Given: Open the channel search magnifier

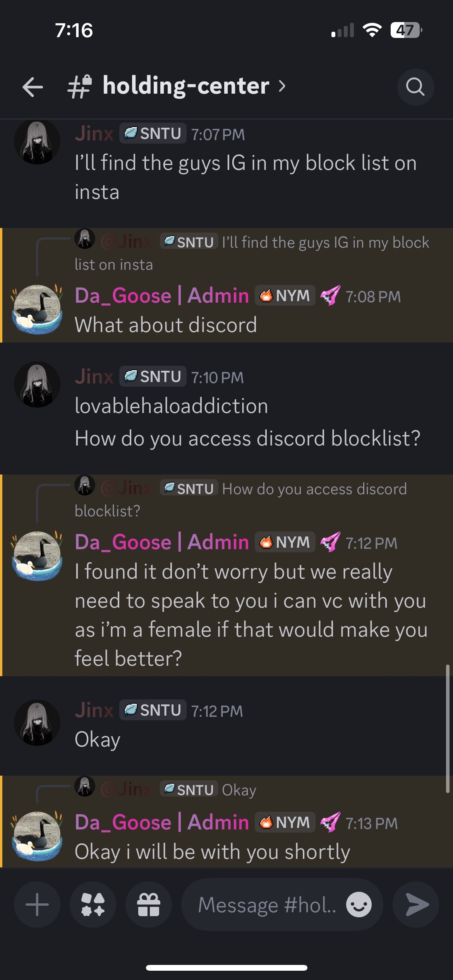Looking at the screenshot, I should [415, 87].
